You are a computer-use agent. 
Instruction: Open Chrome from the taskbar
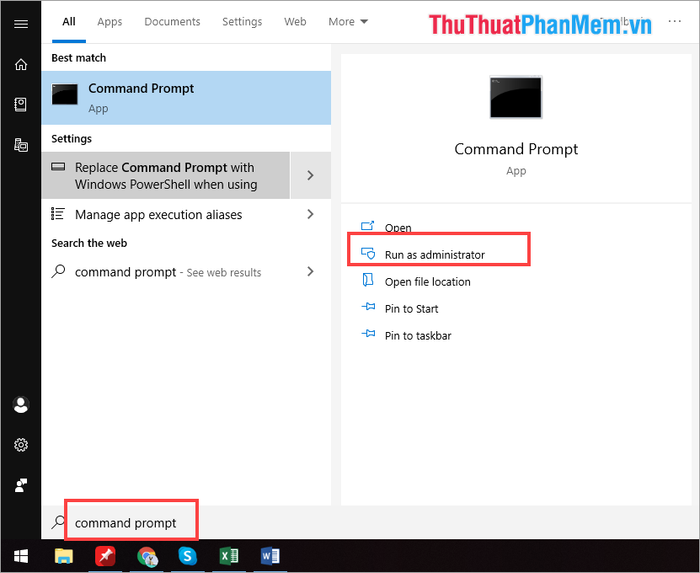coord(147,556)
